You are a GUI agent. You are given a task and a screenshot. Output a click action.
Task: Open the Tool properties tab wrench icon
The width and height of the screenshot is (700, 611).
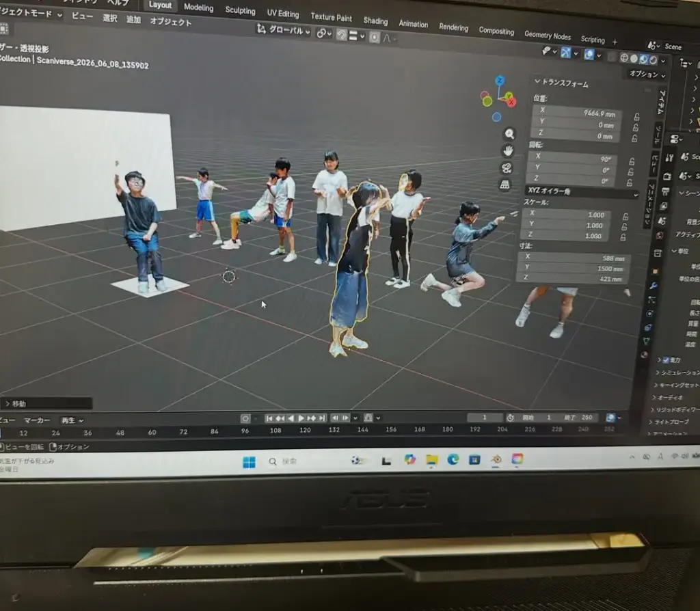coord(669,158)
